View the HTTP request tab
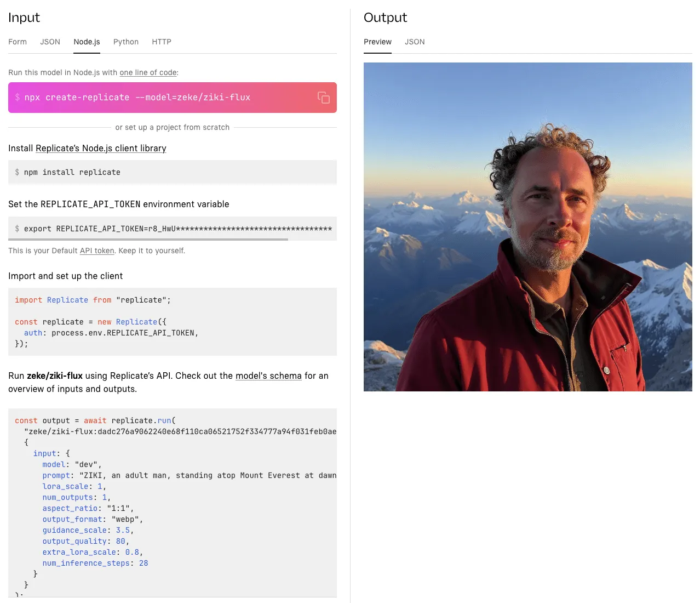Image resolution: width=700 pixels, height=603 pixels. [x=161, y=42]
